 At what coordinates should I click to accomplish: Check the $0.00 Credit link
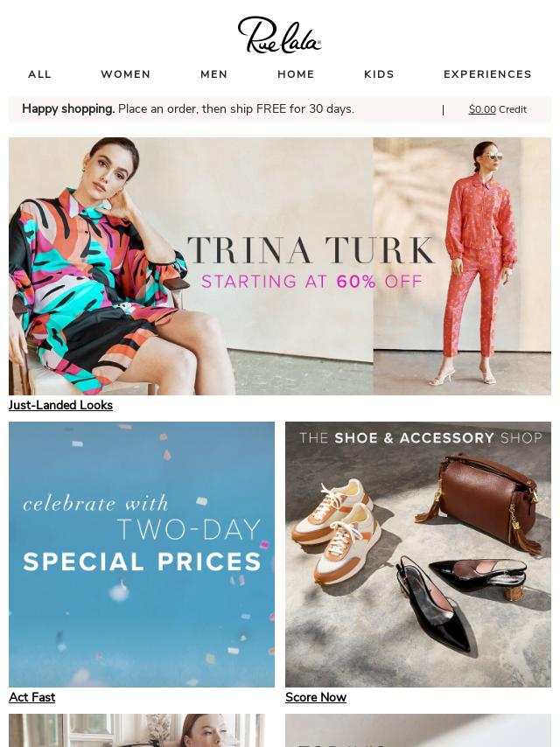[498, 109]
